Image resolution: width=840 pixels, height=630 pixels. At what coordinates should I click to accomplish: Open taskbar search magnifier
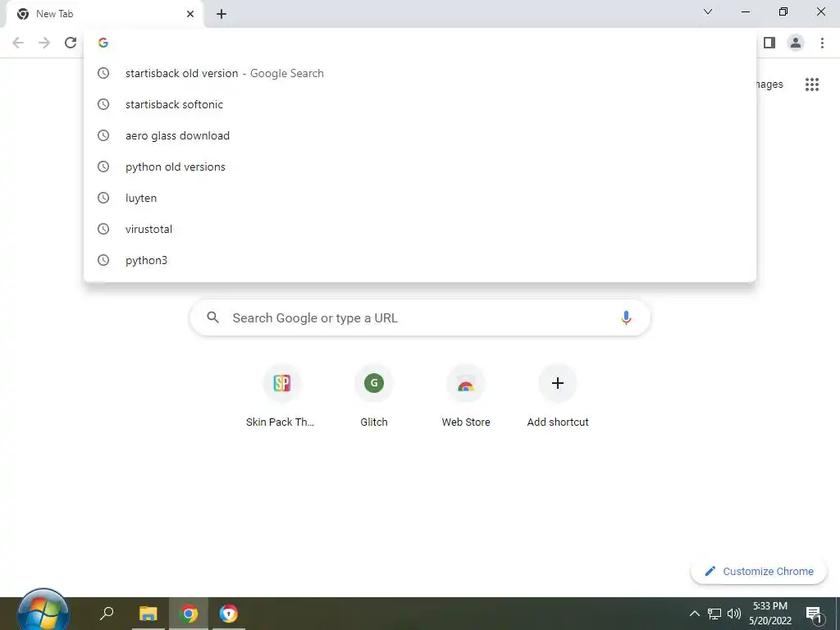(x=107, y=613)
